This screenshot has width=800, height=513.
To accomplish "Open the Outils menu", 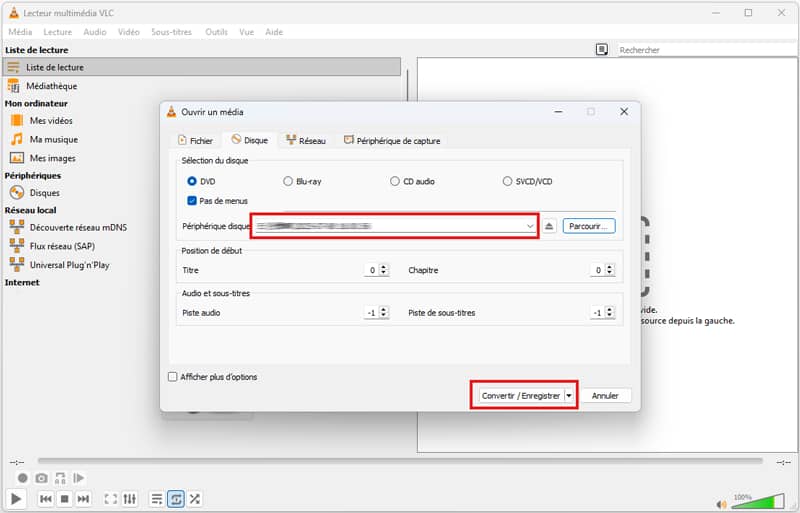I will coord(216,32).
